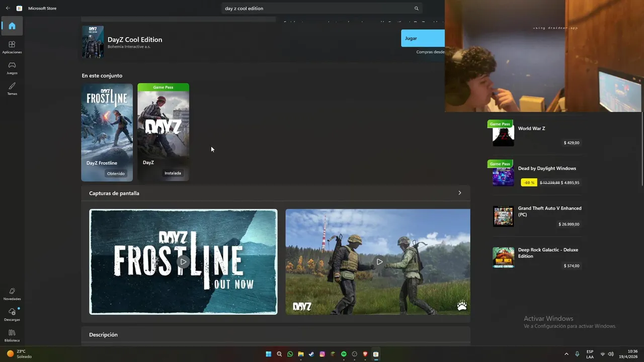Image resolution: width=644 pixels, height=362 pixels.
Task: Open Spotify from the taskbar
Action: [344, 354]
